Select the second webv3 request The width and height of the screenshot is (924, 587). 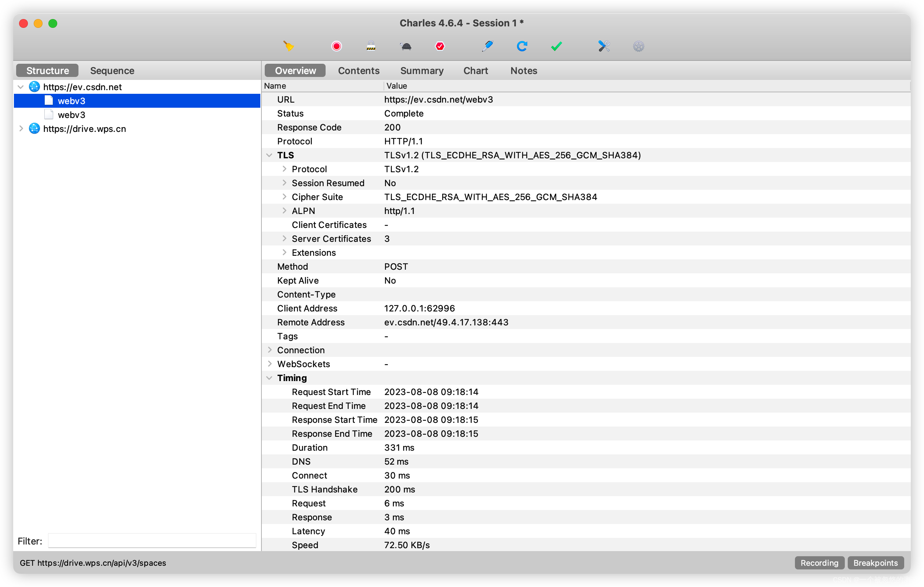coord(71,115)
